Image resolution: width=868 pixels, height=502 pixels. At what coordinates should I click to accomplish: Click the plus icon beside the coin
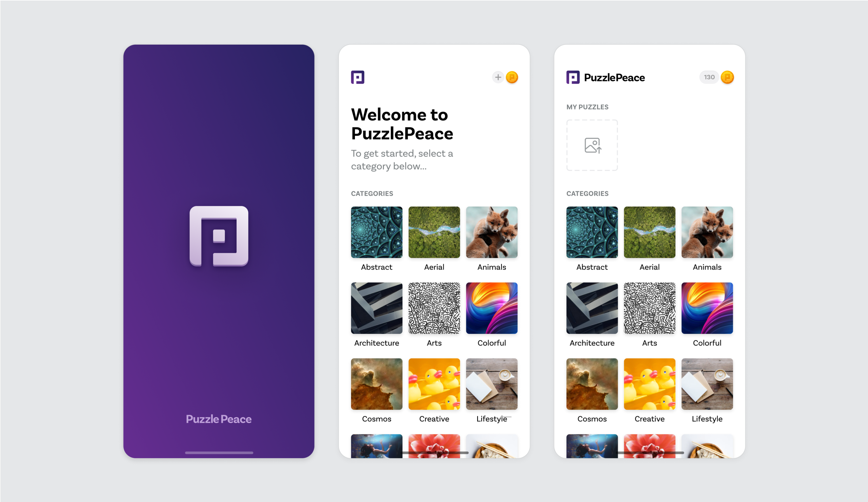click(x=498, y=77)
